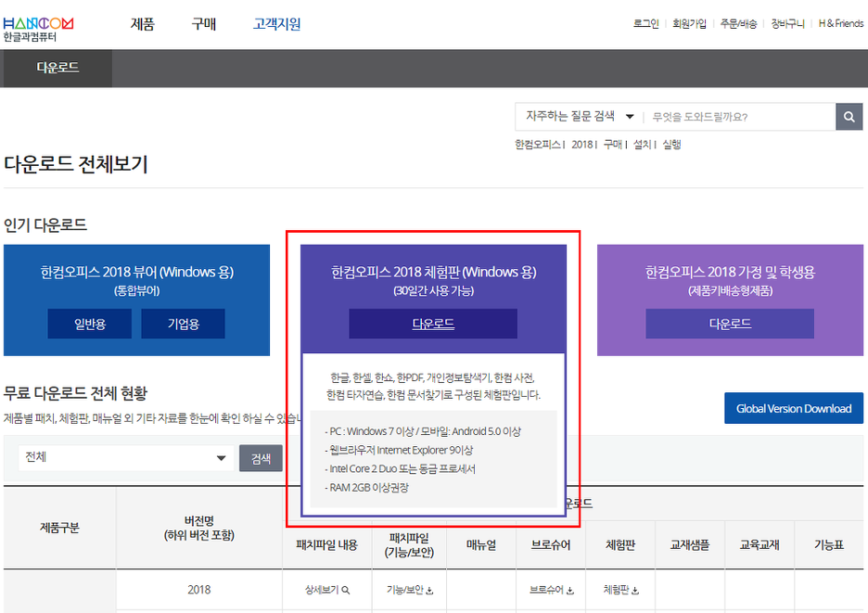This screenshot has width=868, height=613.
Task: Click the 기능표 column header
Action: [x=829, y=545]
